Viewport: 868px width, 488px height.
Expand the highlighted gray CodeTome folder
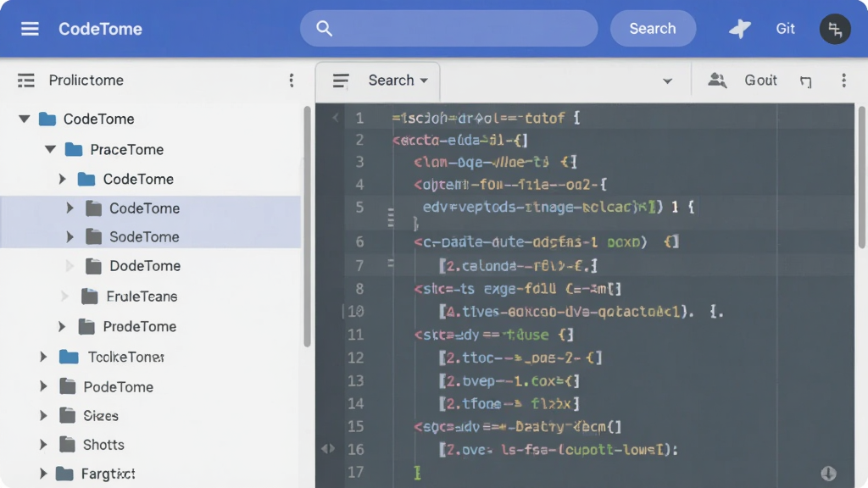point(70,208)
